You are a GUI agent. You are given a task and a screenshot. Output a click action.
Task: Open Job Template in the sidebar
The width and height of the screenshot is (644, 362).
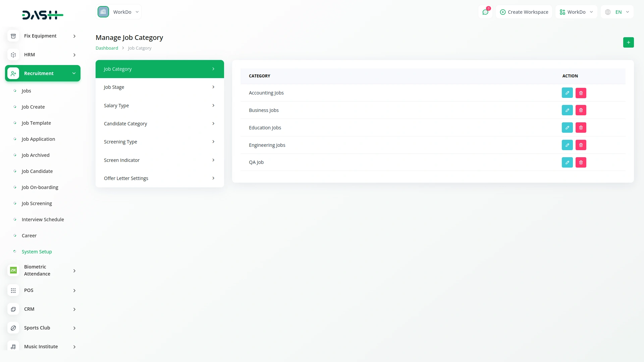pyautogui.click(x=36, y=123)
